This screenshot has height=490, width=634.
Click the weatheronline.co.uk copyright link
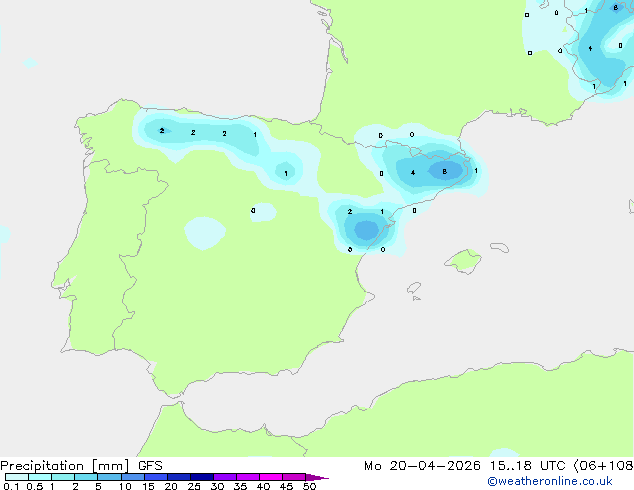point(550,481)
